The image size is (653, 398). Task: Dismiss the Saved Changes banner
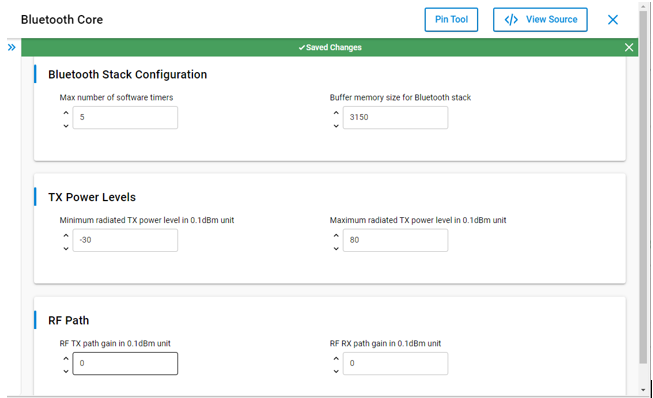629,47
